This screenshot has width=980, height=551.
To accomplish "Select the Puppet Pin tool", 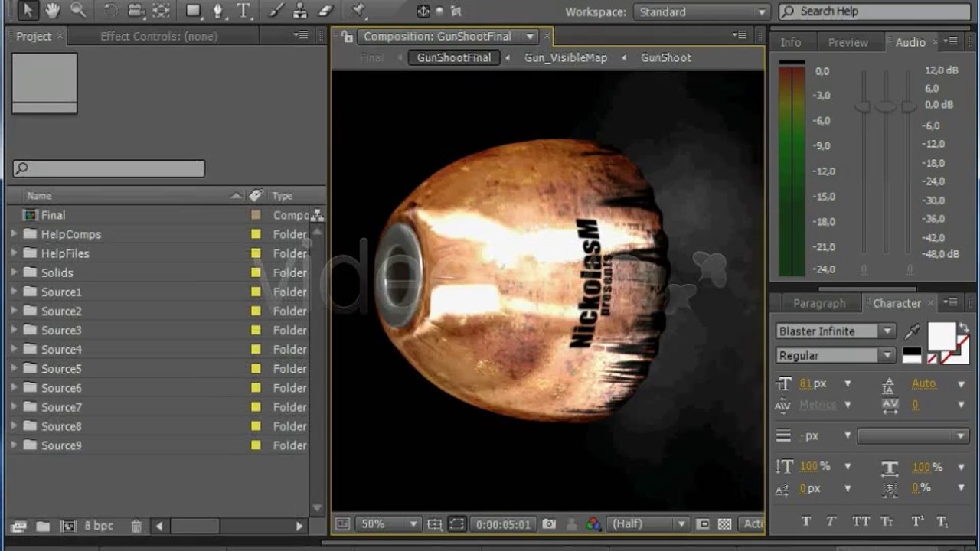I will pos(358,11).
